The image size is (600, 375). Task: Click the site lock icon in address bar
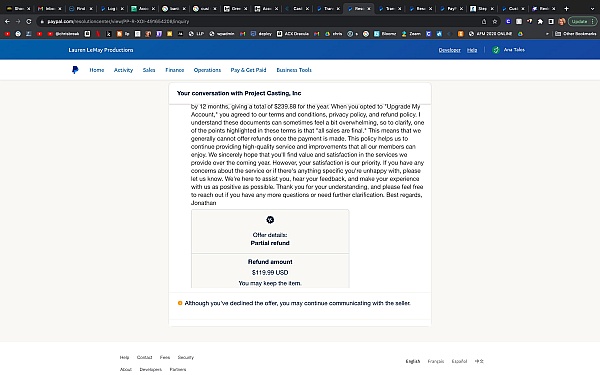[x=42, y=21]
